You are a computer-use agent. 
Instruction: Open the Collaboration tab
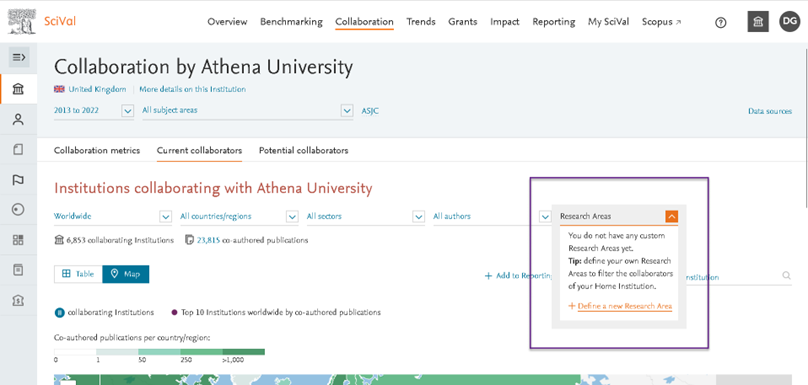click(x=364, y=22)
